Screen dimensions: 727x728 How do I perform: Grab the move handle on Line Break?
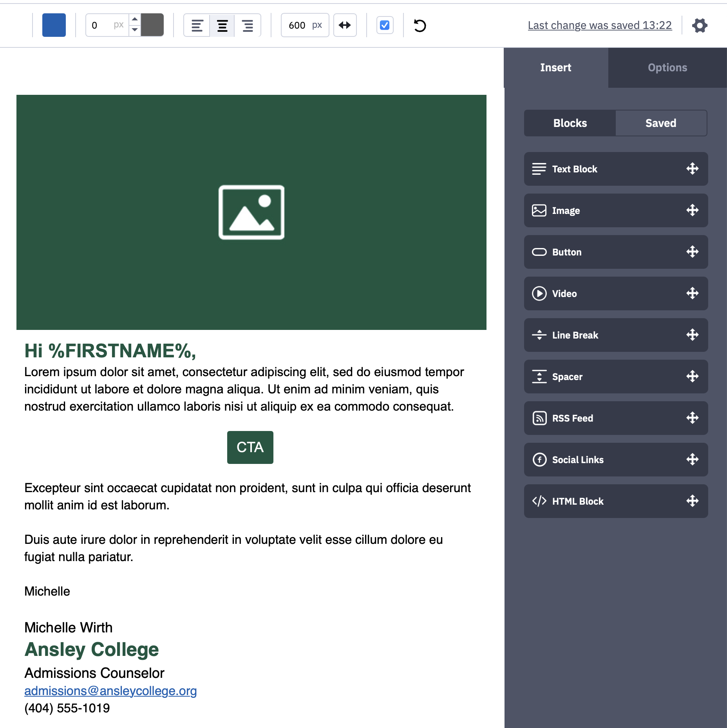click(693, 335)
